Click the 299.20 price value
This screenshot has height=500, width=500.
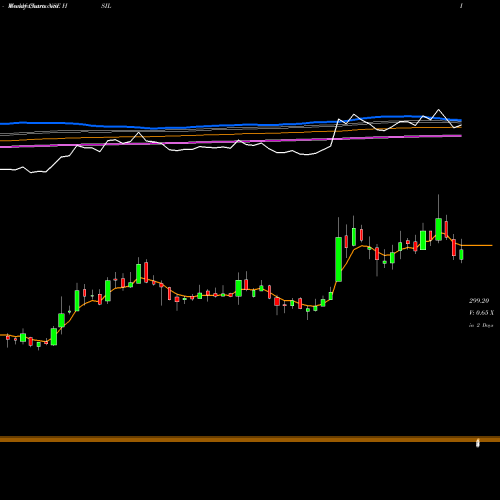tap(479, 301)
